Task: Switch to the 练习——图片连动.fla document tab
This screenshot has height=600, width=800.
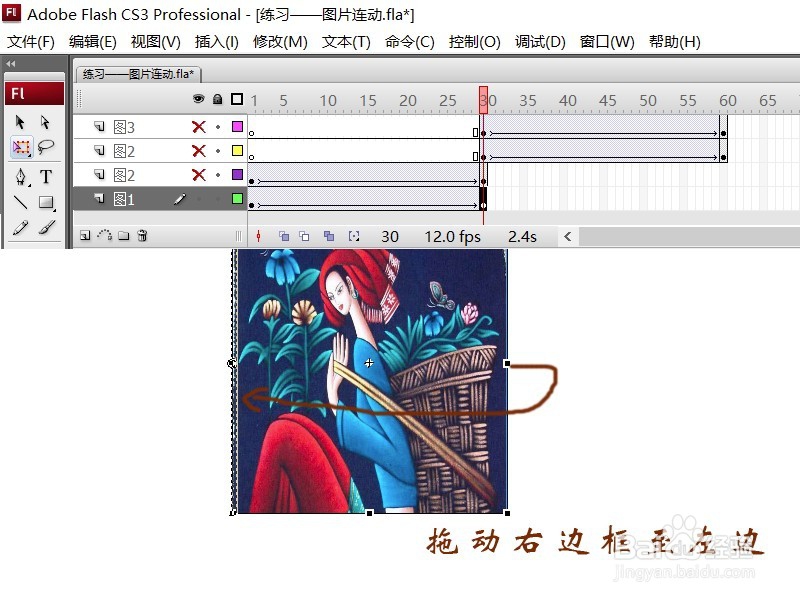Action: [138, 74]
